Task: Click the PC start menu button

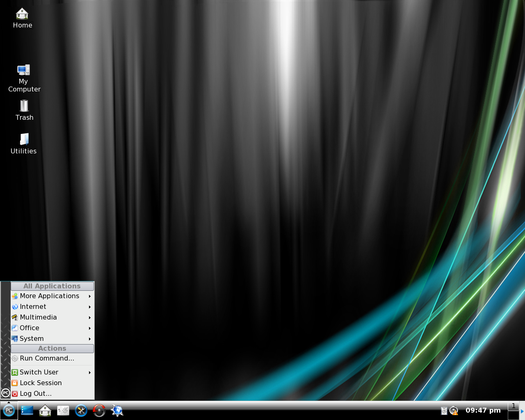Action: coord(9,410)
